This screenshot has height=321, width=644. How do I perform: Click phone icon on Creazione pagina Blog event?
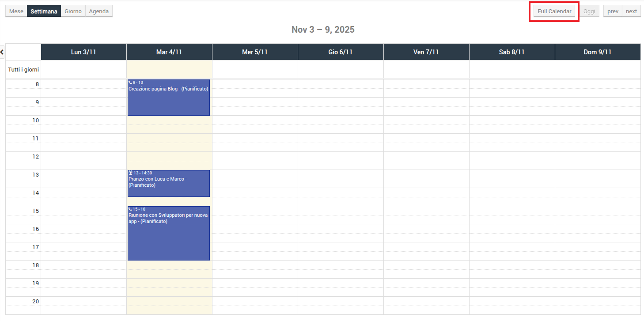coord(130,83)
